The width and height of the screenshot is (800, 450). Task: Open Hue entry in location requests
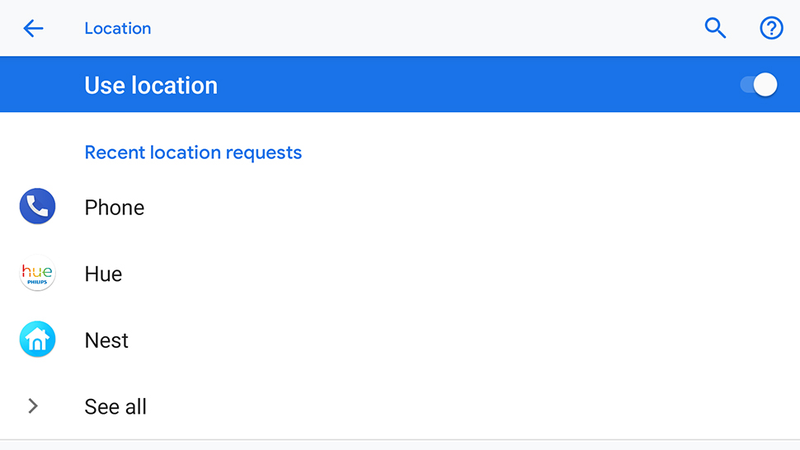(400, 273)
